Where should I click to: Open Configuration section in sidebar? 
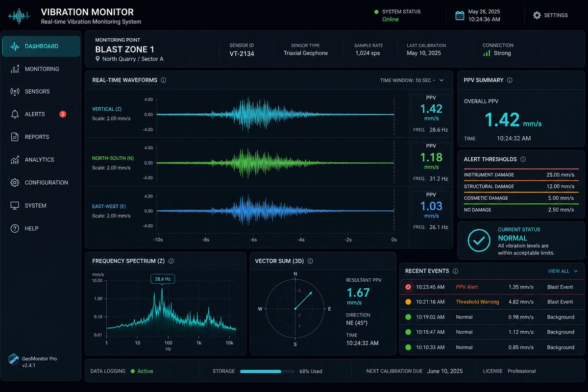(x=41, y=182)
